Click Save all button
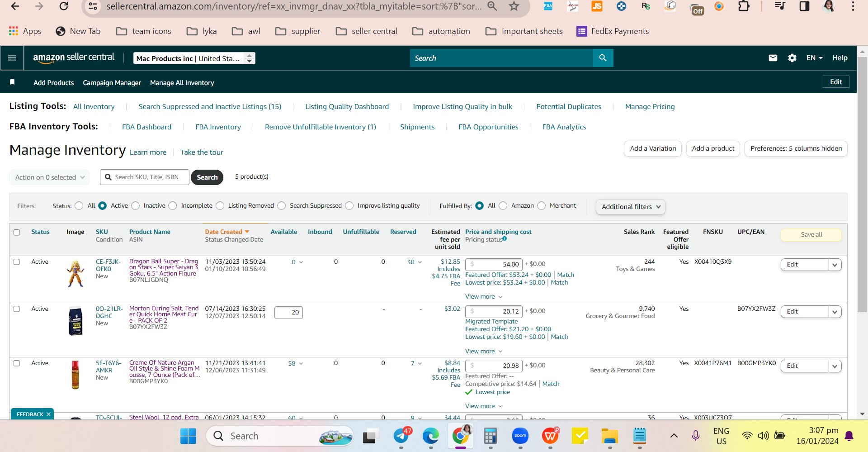Image resolution: width=868 pixels, height=452 pixels. (811, 235)
